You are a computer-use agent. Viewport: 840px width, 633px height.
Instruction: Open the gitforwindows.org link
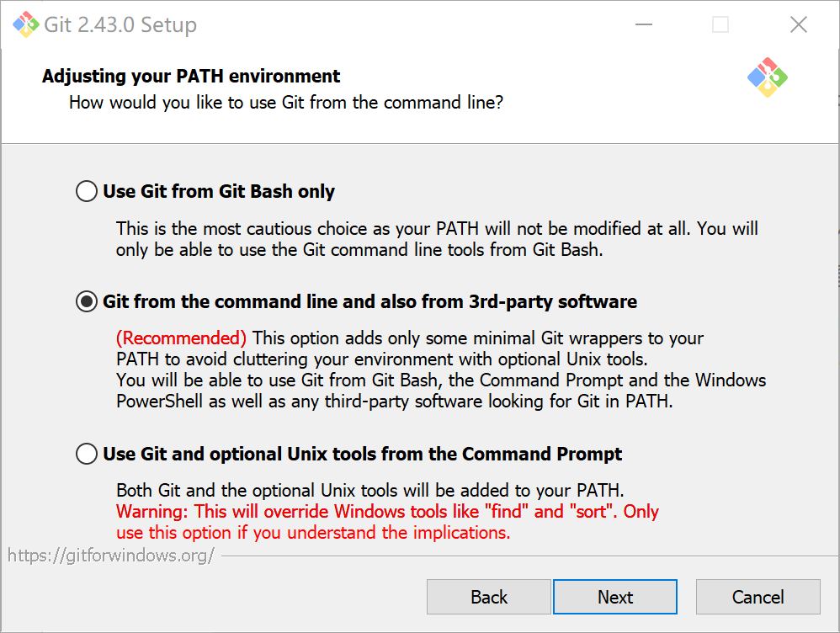[x=111, y=556]
